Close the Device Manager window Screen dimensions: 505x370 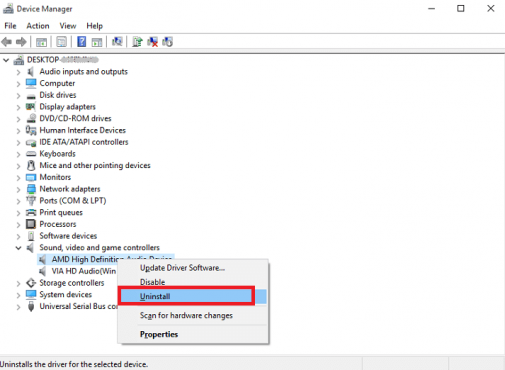pyautogui.click(x=491, y=9)
